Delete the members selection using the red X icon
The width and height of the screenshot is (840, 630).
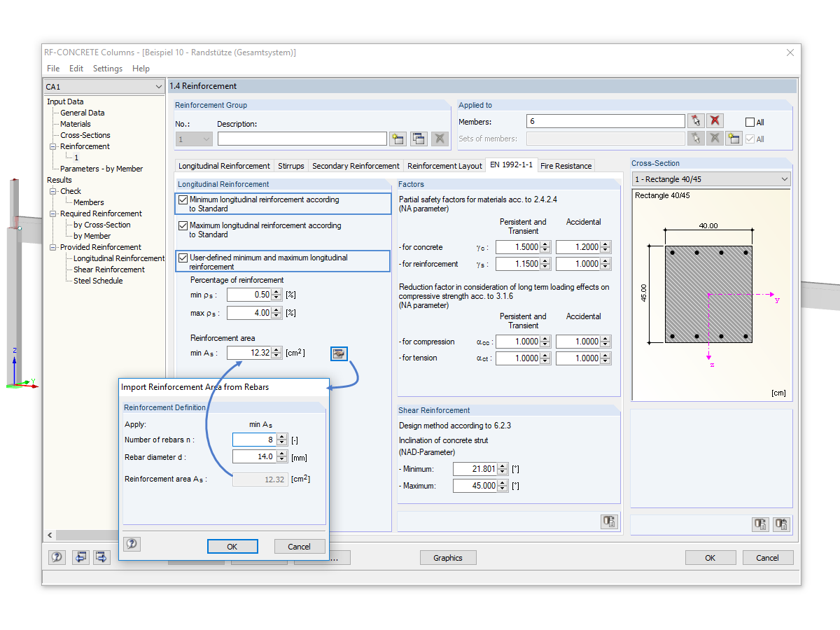click(715, 121)
